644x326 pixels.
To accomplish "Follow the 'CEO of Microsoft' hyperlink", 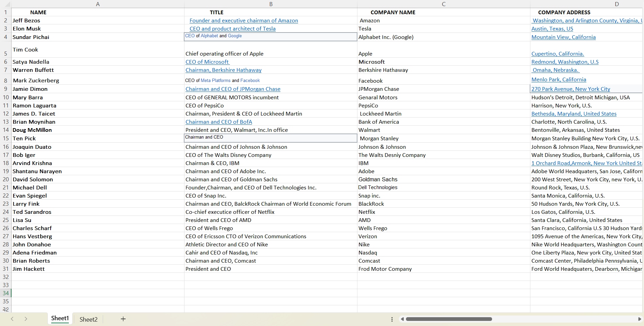I will tap(207, 62).
